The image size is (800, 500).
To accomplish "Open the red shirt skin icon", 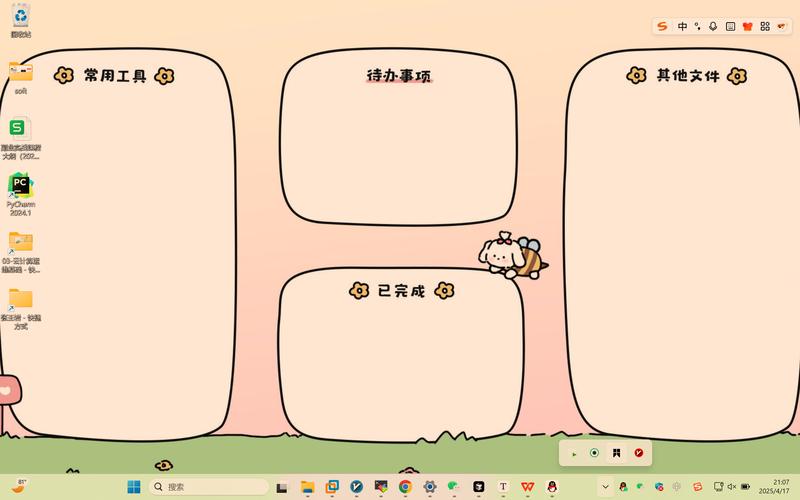I will tap(747, 26).
